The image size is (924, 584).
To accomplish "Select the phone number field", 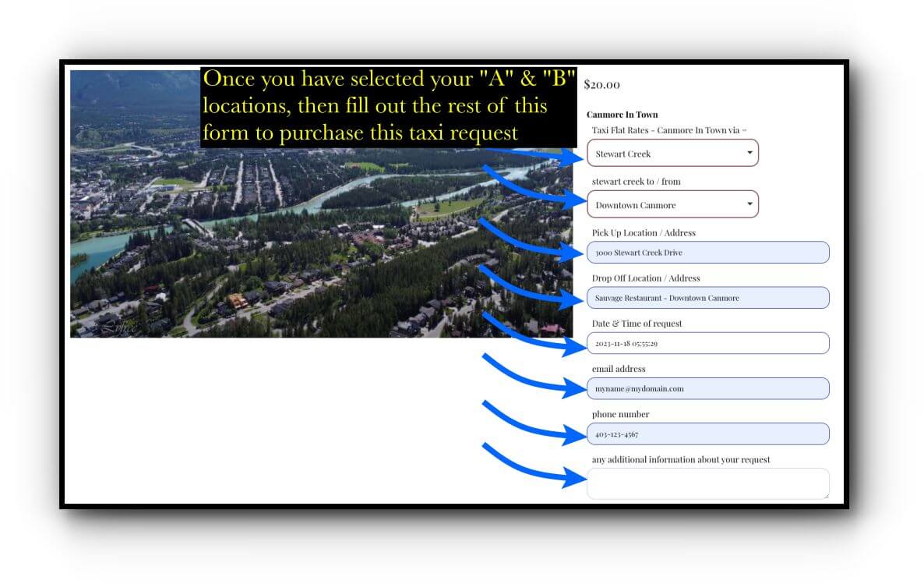I will (x=706, y=434).
